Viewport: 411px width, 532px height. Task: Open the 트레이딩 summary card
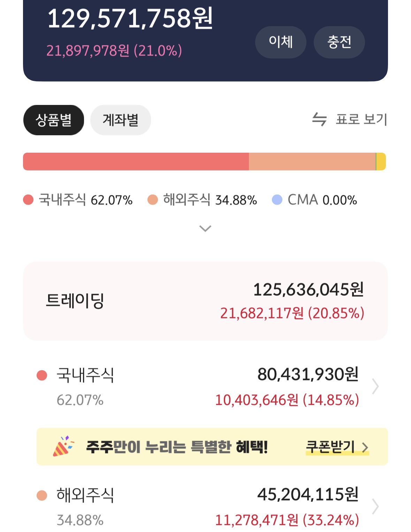pyautogui.click(x=205, y=301)
